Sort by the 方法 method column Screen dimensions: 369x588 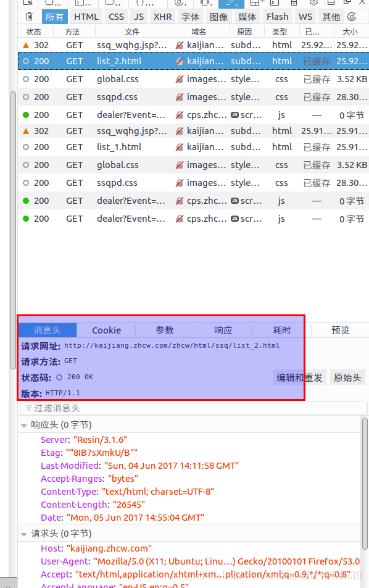(72, 32)
